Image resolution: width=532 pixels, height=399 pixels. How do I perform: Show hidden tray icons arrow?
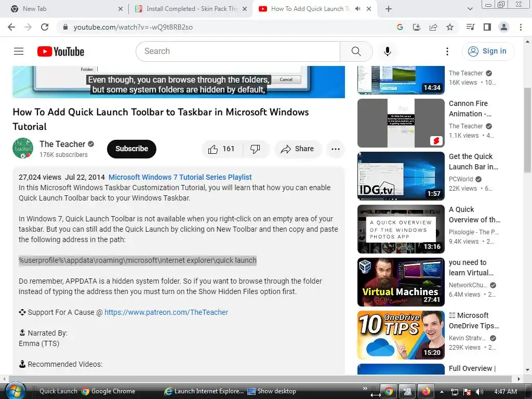[442, 392]
